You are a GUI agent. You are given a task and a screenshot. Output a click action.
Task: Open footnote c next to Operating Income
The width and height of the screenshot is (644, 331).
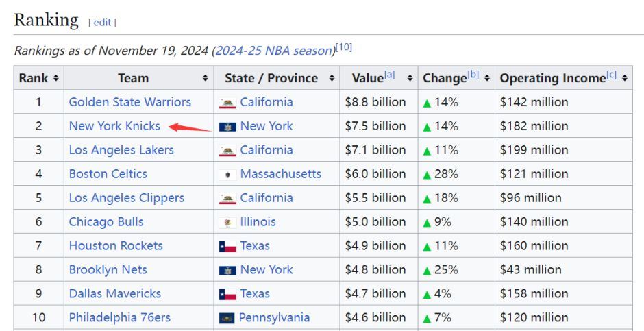pyautogui.click(x=612, y=75)
